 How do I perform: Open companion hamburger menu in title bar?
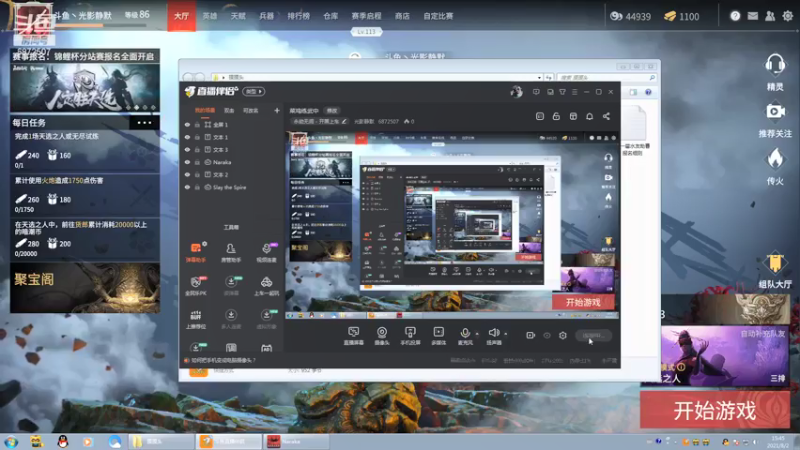tap(574, 92)
